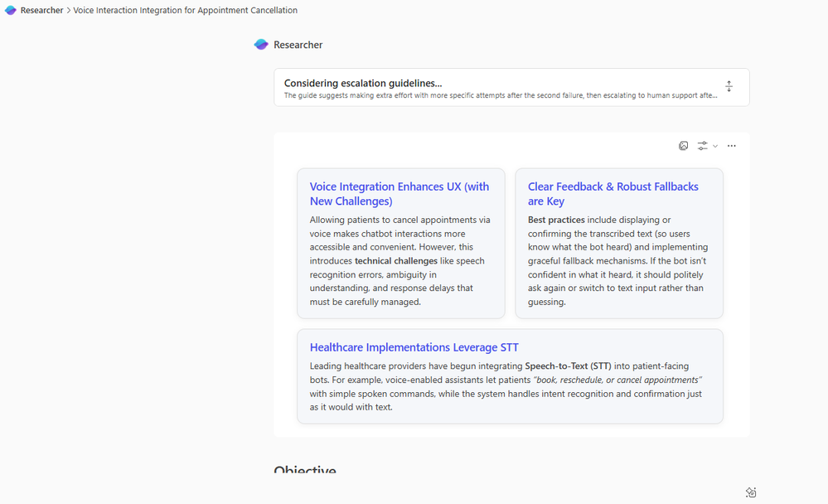Open the dropdown chevron beside the sliders icon
Screen dimensions: 828x504
click(715, 146)
